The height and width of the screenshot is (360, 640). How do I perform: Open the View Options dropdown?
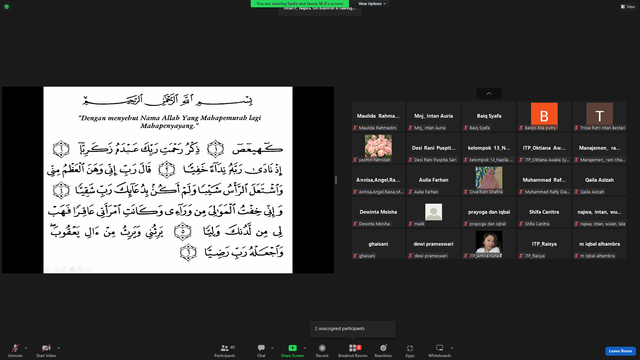coord(372,4)
